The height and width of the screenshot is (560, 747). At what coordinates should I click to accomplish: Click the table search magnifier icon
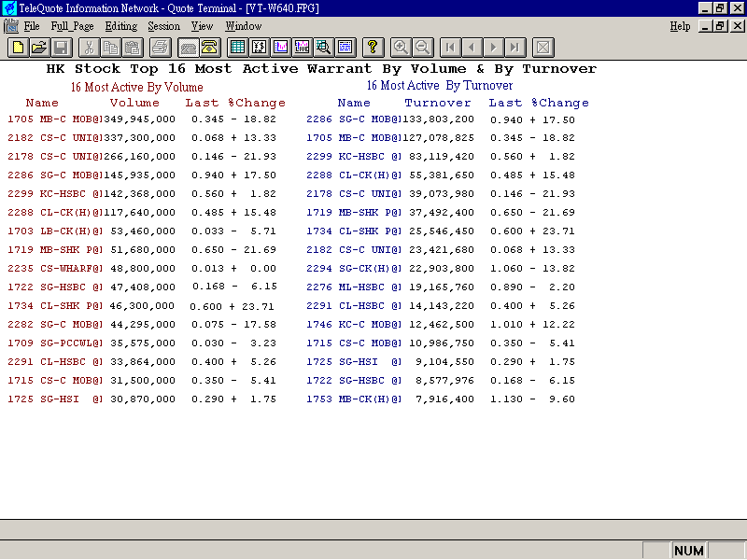click(324, 48)
